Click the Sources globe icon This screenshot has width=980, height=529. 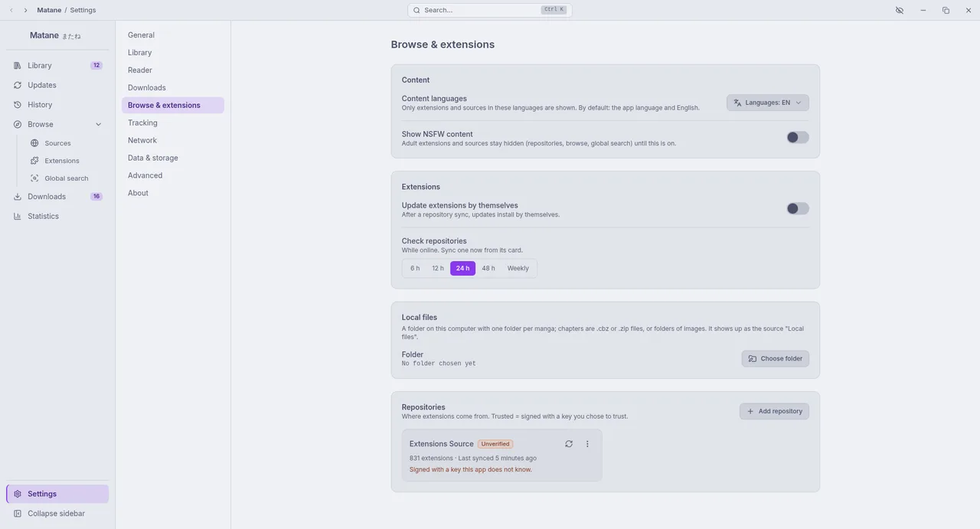(34, 143)
